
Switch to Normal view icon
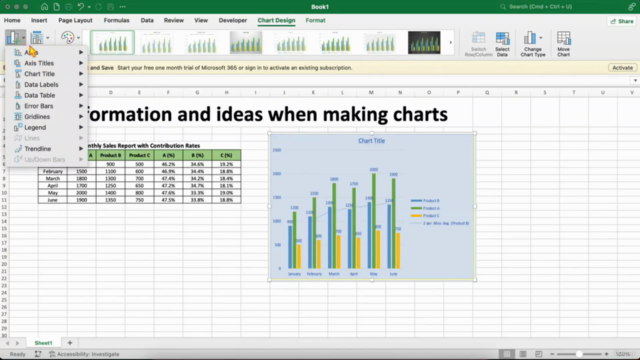(507, 354)
